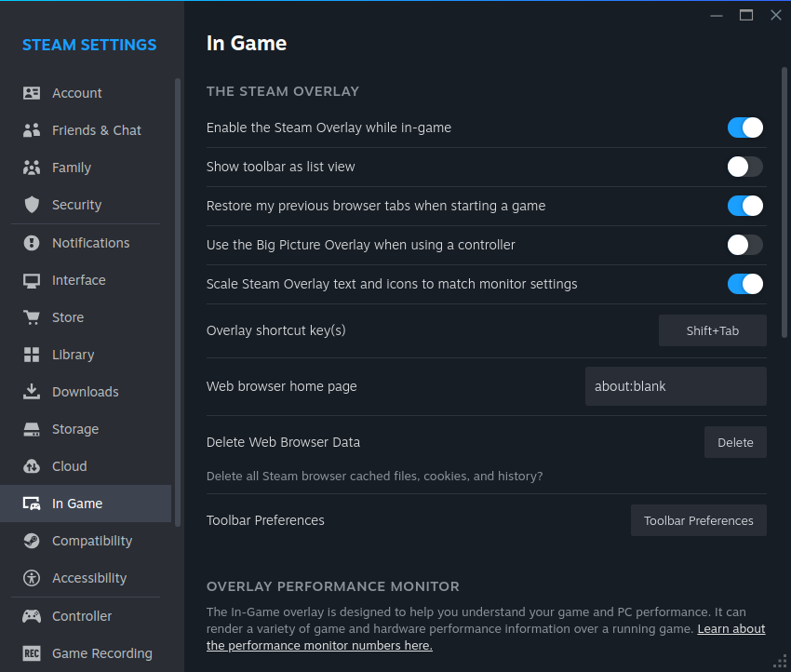The width and height of the screenshot is (791, 672).
Task: Click the Controller gamepad icon
Action: [x=32, y=616]
